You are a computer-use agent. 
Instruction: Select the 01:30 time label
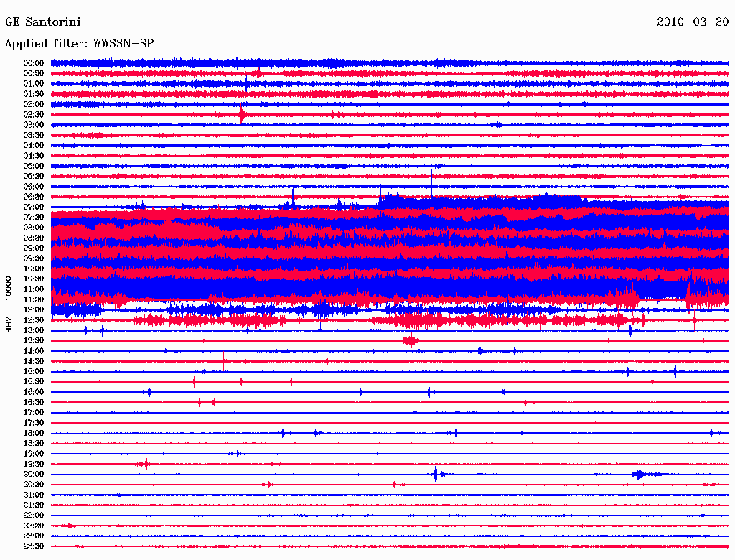point(34,94)
